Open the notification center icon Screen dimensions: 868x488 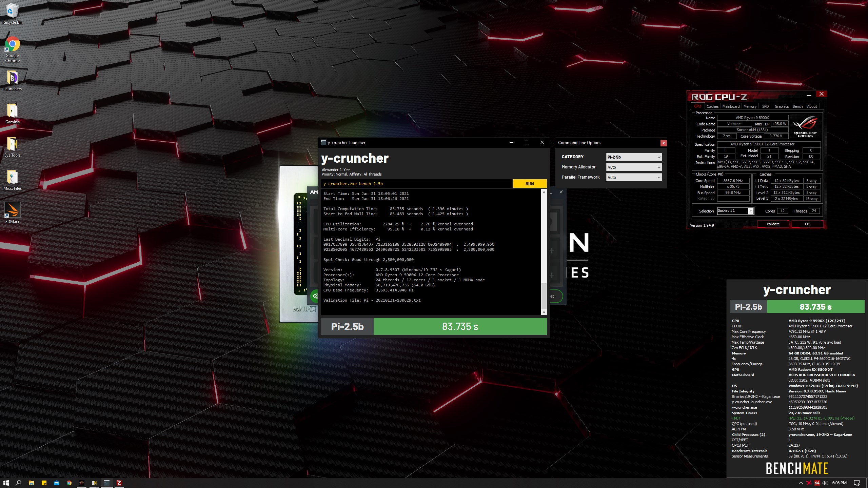coord(857,483)
